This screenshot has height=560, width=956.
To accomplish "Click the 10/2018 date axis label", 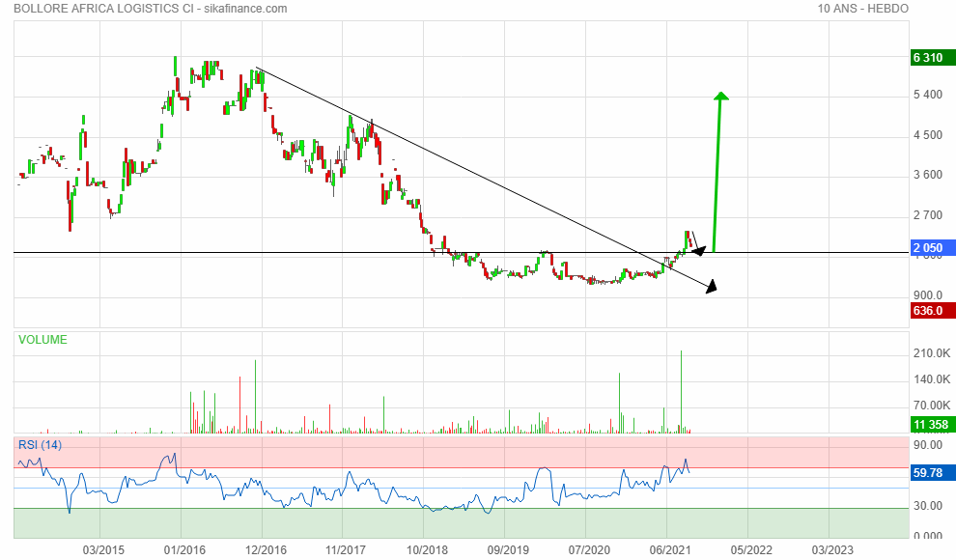I will [x=427, y=550].
